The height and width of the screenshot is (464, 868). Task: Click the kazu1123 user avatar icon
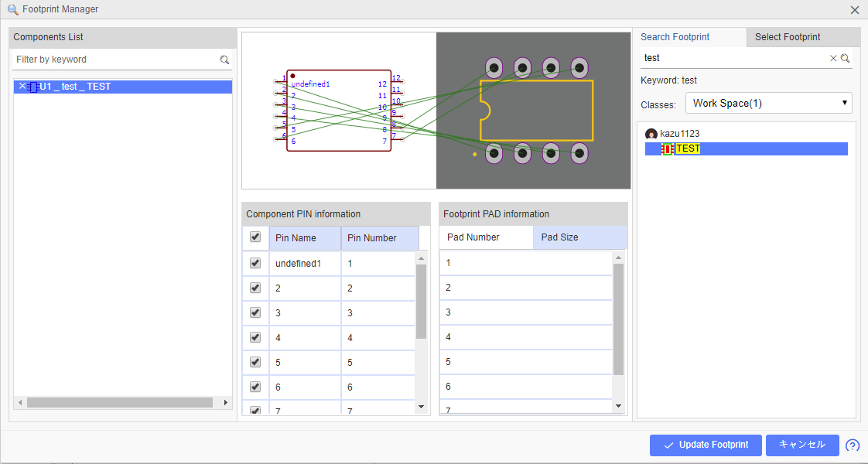(x=651, y=134)
